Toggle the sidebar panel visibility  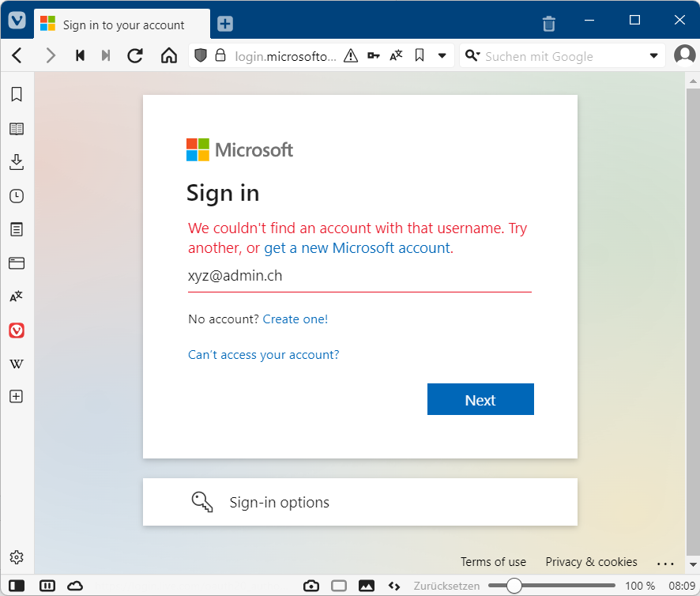[17, 586]
